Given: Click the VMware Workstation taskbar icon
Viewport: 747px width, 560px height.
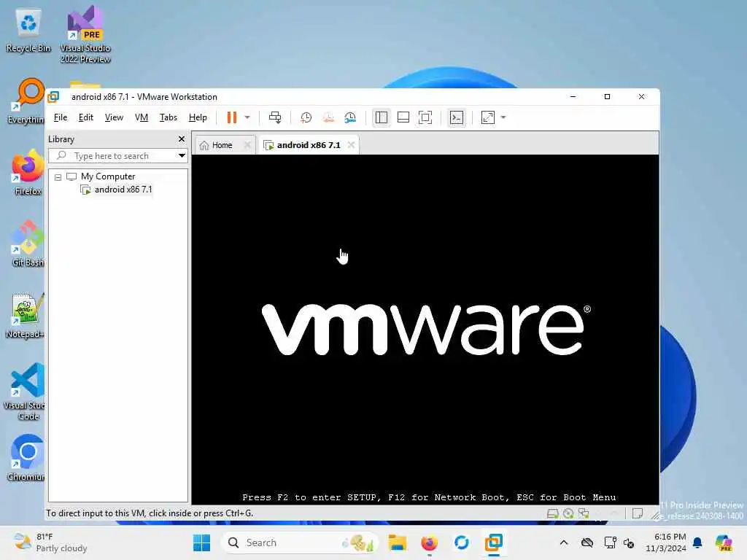Looking at the screenshot, I should pyautogui.click(x=494, y=542).
